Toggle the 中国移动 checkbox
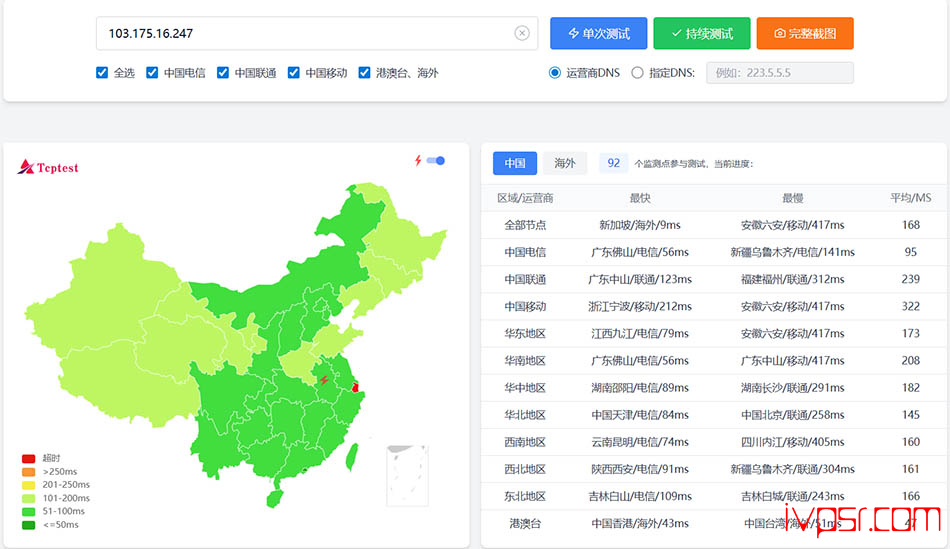 294,73
